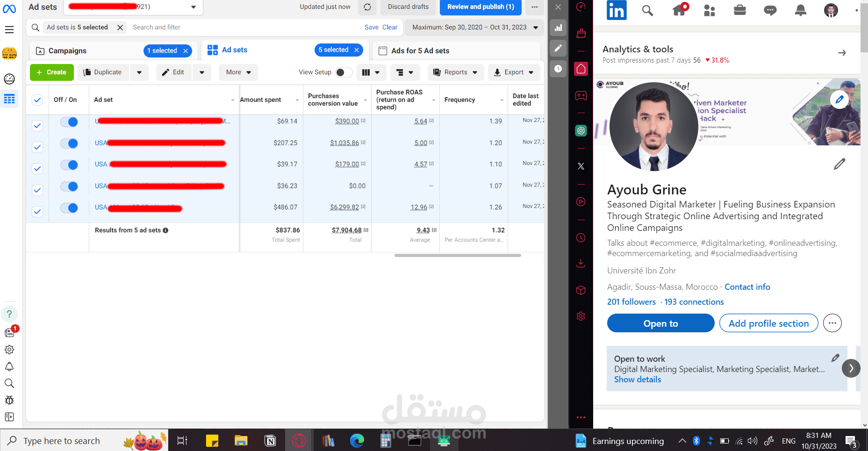This screenshot has width=868, height=451.
Task: Click Discard drafts button
Action: pos(408,7)
